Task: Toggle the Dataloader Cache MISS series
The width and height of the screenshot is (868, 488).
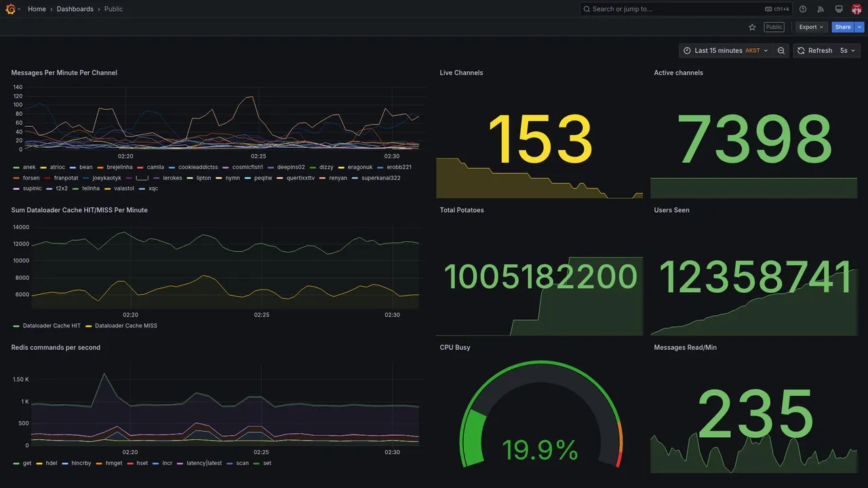Action: 126,325
